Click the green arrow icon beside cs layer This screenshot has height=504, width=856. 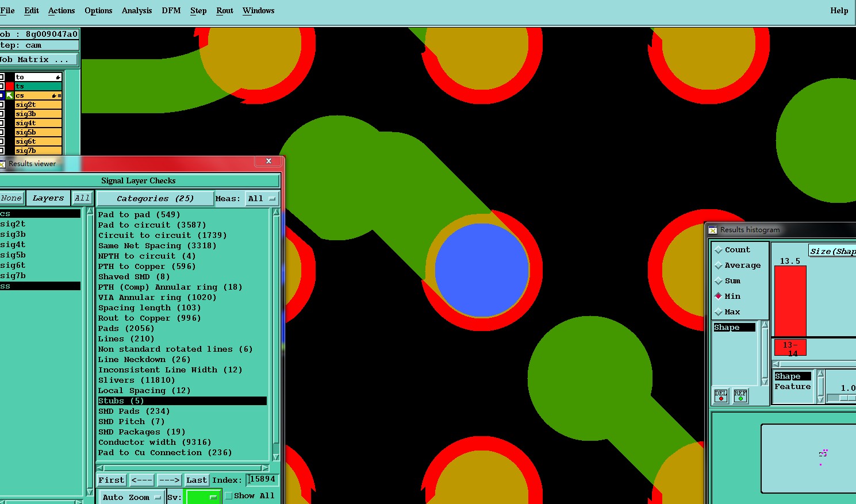pyautogui.click(x=10, y=95)
